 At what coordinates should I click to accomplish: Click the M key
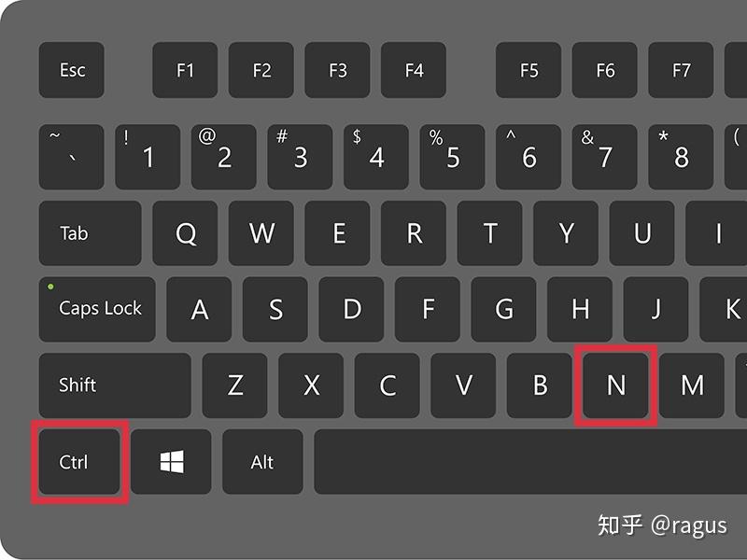click(x=692, y=385)
